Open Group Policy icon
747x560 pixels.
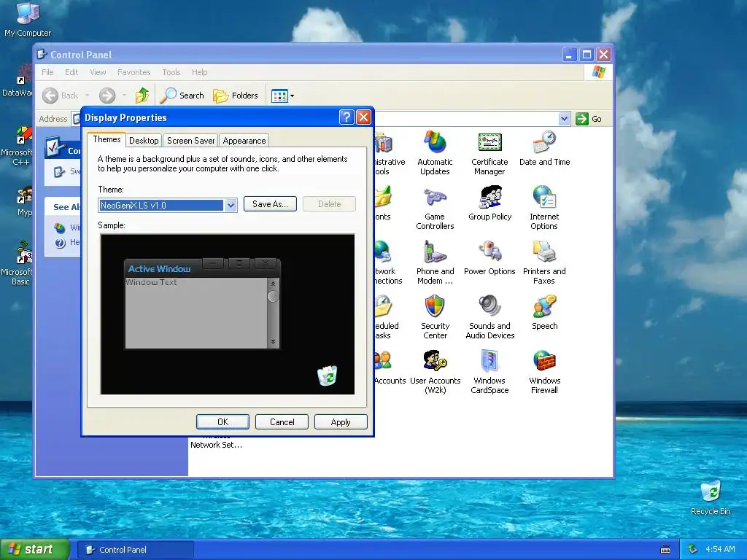(x=489, y=203)
